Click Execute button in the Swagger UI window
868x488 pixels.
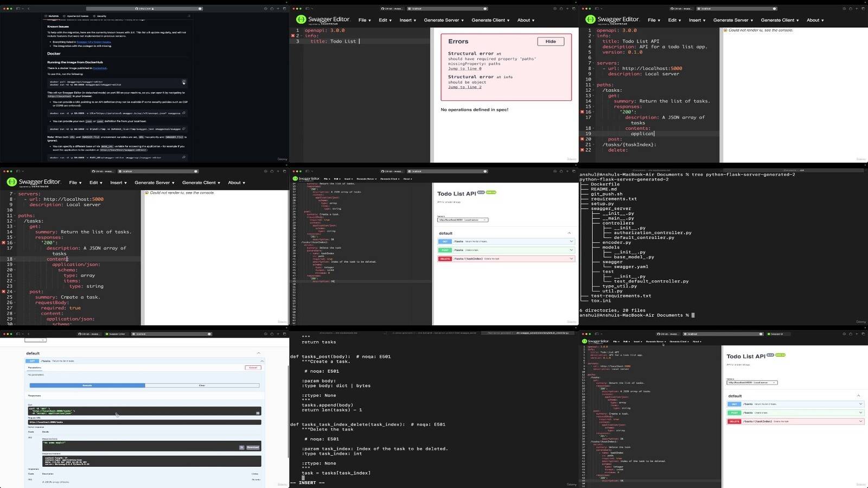[x=87, y=385]
